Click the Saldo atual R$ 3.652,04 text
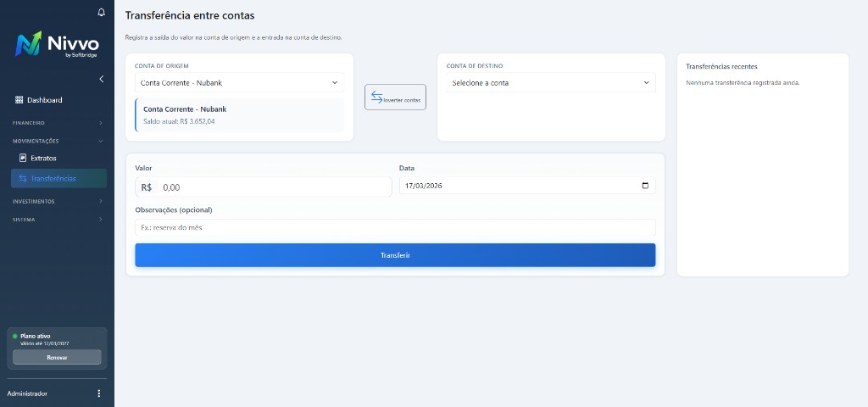Screen dimensions: 868x407 point(179,121)
